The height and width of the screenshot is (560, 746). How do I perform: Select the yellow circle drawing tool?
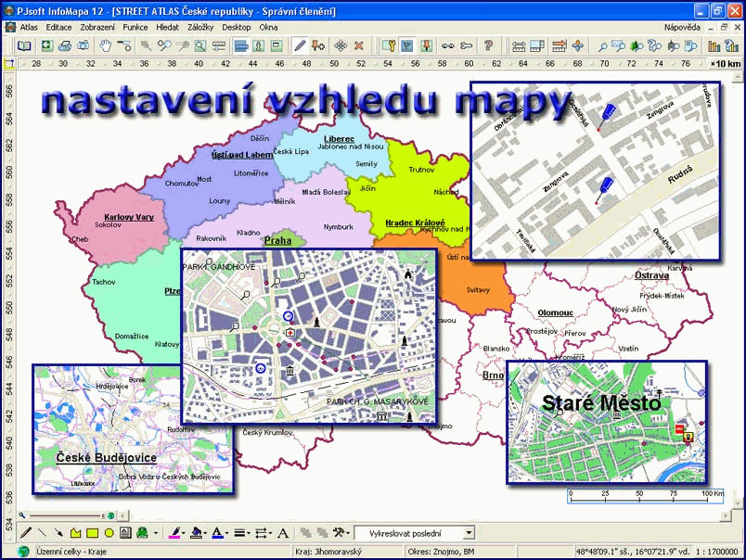(109, 533)
